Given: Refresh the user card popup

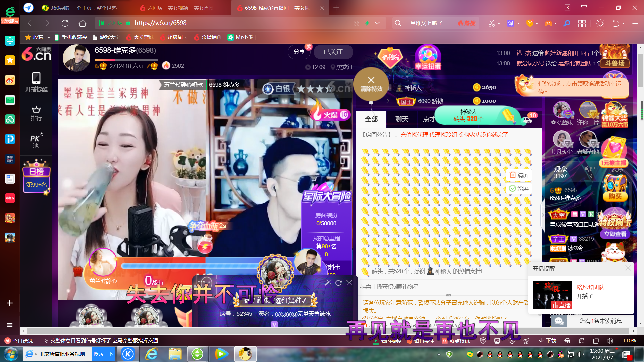Looking at the screenshot, I should tap(338, 283).
